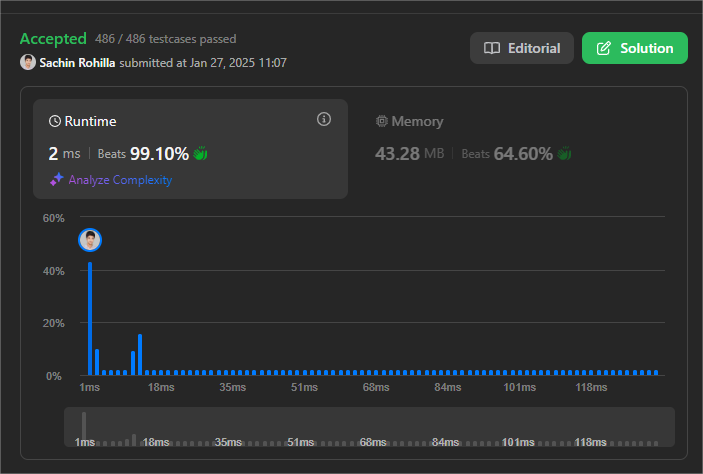Click the green Solution button
The image size is (703, 474).
click(634, 48)
